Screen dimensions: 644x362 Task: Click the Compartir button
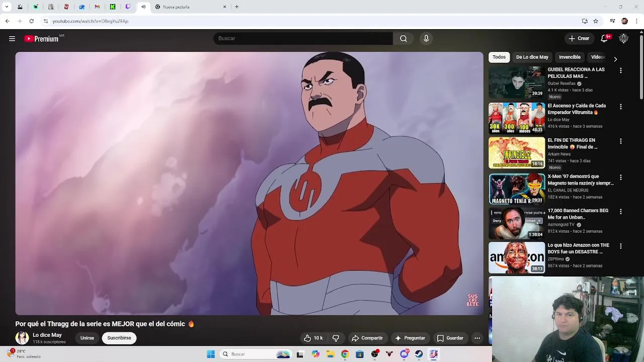[367, 338]
